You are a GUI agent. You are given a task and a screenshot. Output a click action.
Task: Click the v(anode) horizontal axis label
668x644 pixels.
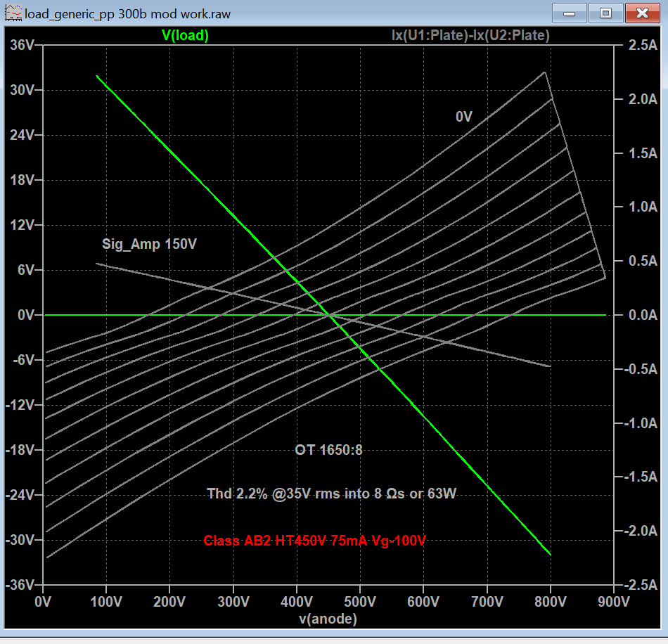(x=328, y=619)
